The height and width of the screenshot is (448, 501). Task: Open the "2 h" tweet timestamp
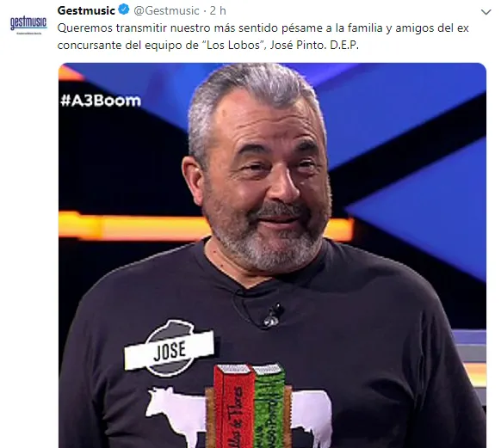pos(218,10)
